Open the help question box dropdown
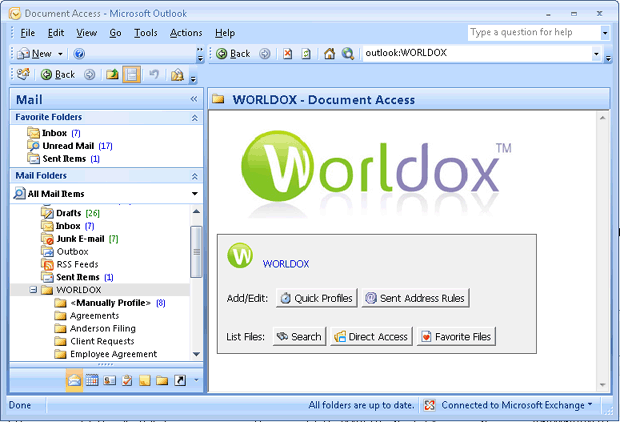Viewport: 620px width, 422px height. coord(605,33)
